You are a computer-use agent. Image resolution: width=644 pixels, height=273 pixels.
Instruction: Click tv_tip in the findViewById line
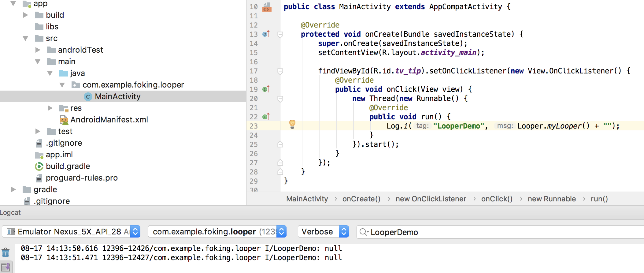pos(408,71)
